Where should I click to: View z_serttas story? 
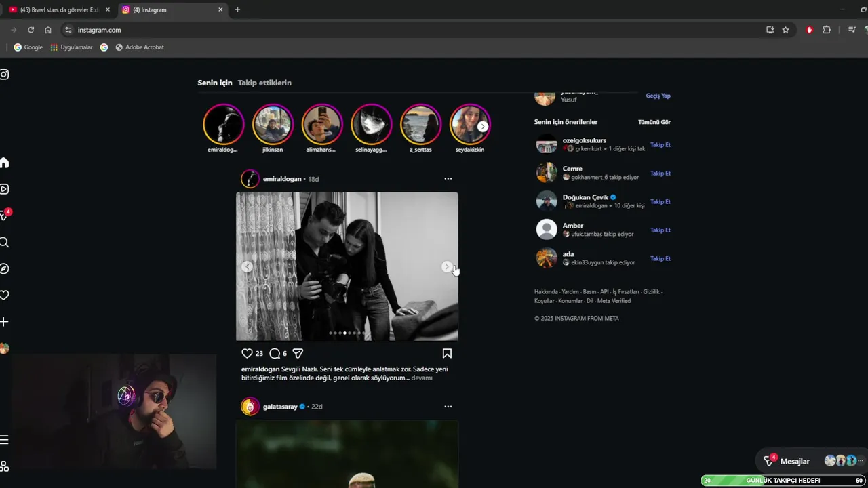tap(420, 124)
